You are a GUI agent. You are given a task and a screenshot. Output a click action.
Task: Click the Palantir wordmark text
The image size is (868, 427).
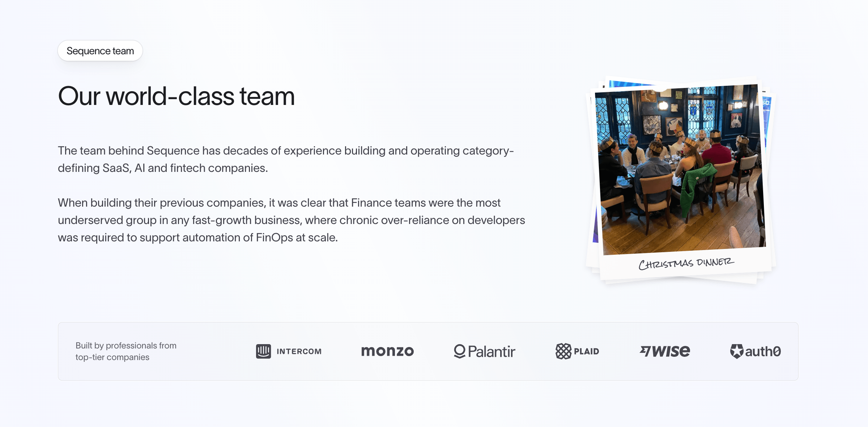click(492, 351)
